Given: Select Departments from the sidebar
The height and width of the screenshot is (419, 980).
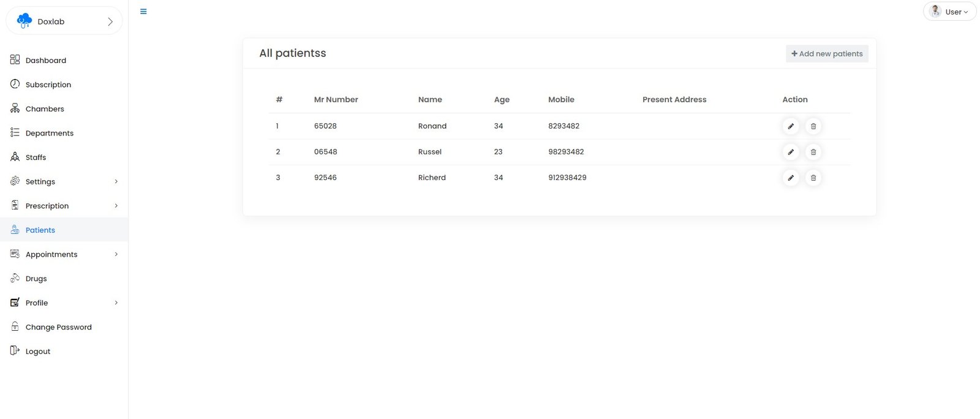Looking at the screenshot, I should pyautogui.click(x=49, y=133).
